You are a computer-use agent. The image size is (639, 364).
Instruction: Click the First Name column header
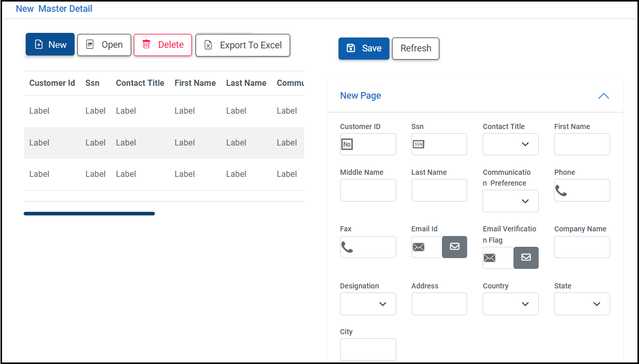point(195,83)
